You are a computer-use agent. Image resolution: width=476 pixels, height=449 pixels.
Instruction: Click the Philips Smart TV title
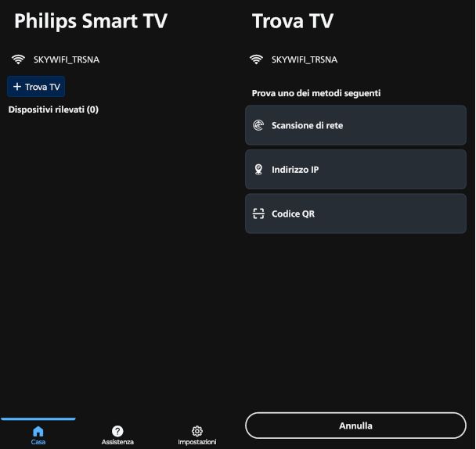coord(91,21)
